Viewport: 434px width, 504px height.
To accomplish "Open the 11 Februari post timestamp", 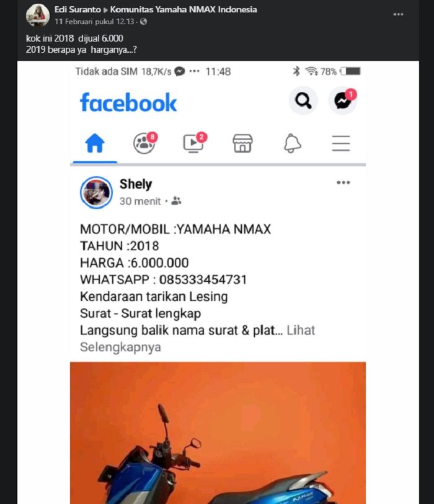I will coord(94,22).
